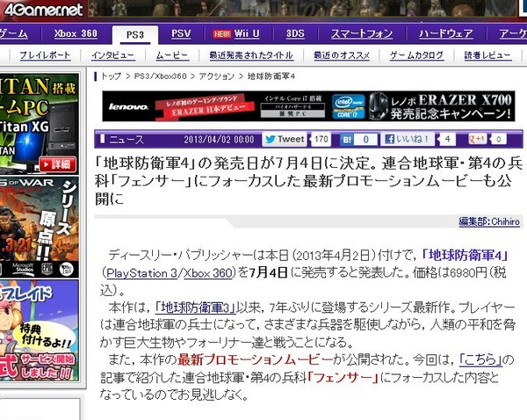
Task: Open the 「こちら」 article link
Action: [x=480, y=359]
